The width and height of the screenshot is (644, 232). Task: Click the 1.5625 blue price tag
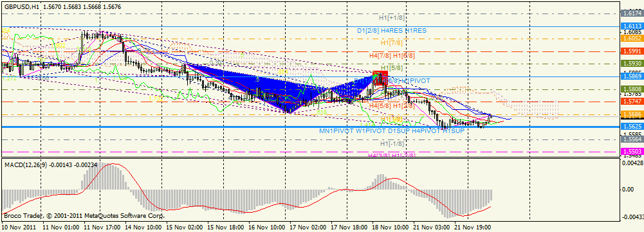(x=633, y=127)
